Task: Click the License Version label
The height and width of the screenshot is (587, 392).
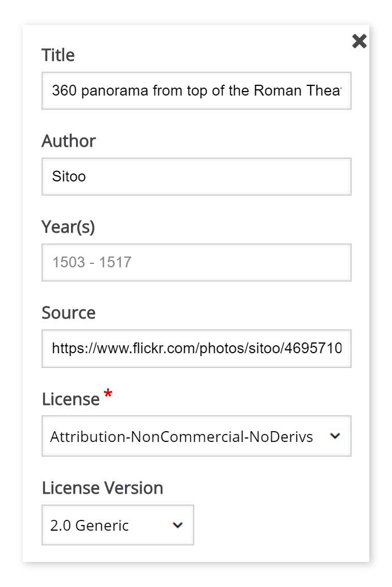Action: [x=102, y=488]
